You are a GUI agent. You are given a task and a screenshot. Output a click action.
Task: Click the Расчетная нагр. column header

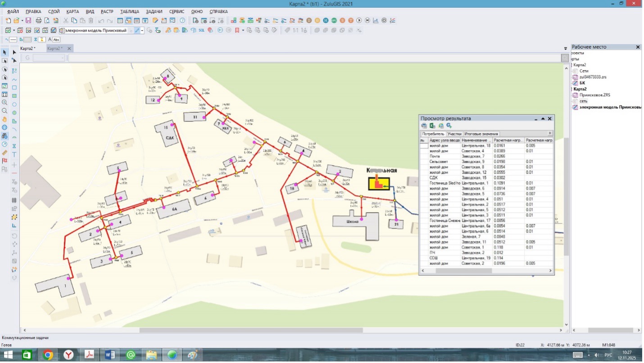tap(508, 141)
